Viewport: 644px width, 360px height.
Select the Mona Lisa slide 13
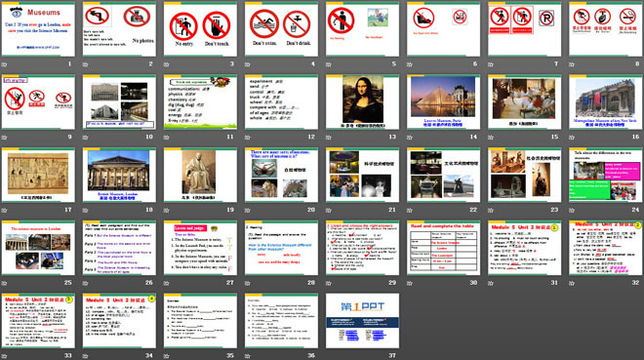click(x=362, y=102)
